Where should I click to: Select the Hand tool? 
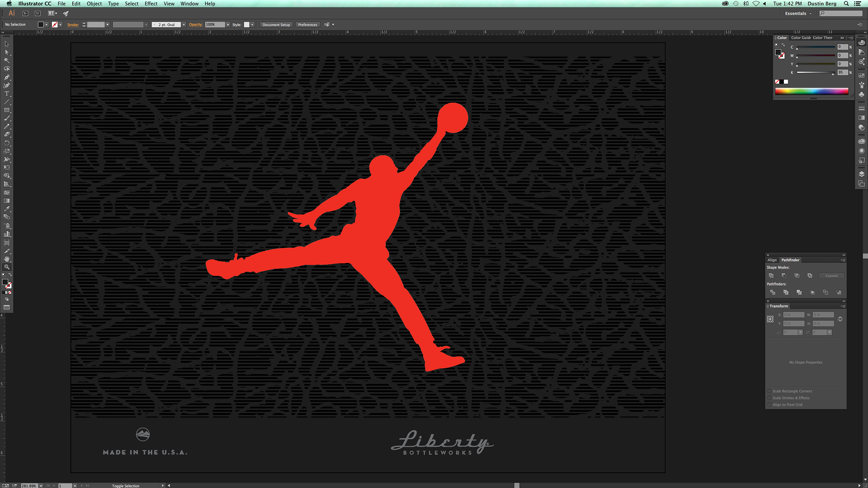pyautogui.click(x=7, y=259)
